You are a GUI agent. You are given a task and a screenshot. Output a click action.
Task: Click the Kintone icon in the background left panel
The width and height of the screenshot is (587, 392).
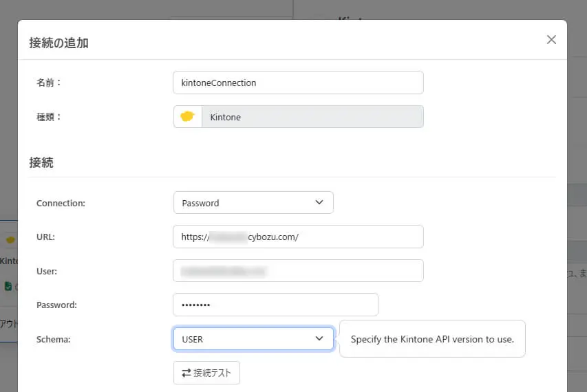pos(10,240)
